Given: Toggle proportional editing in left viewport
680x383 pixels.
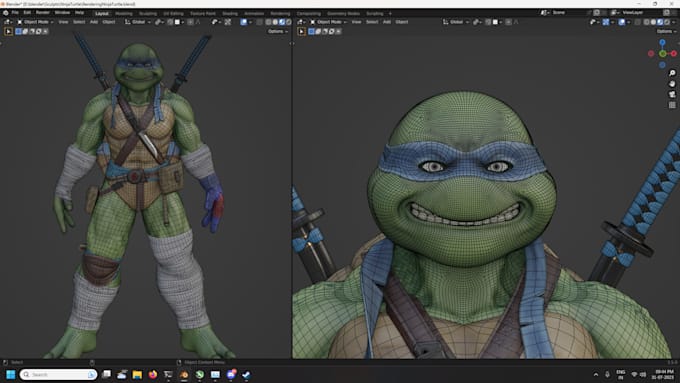Looking at the screenshot, I should point(190,22).
